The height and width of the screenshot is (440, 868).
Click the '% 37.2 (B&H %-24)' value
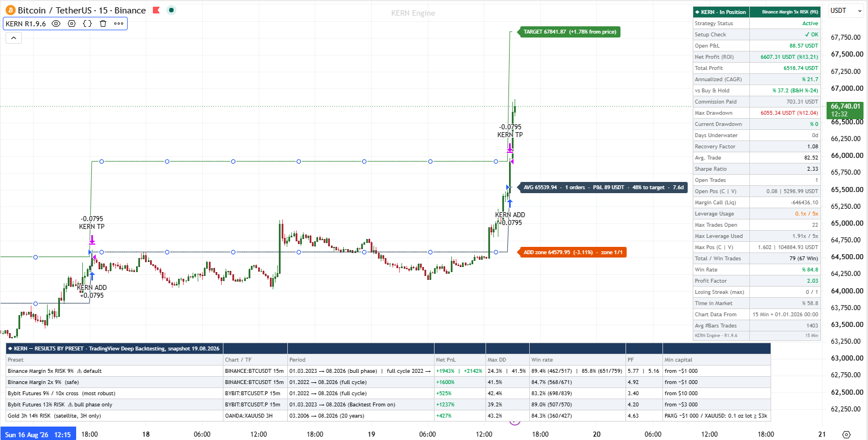coord(795,91)
